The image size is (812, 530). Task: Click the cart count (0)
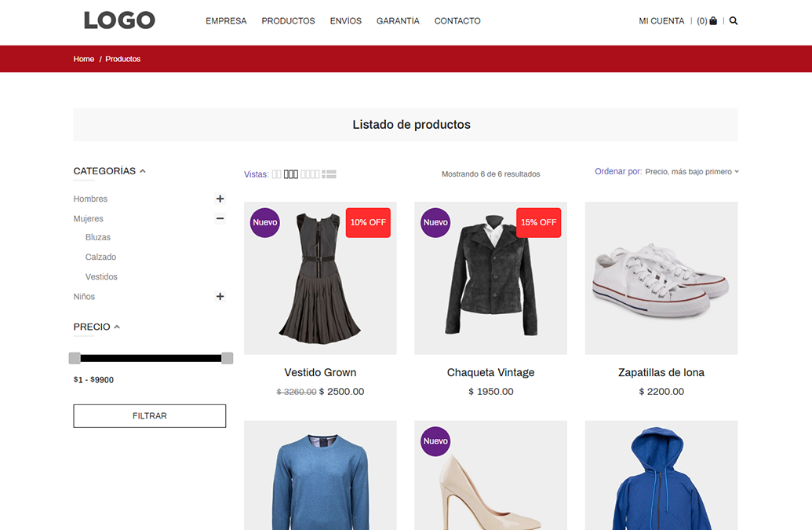point(701,20)
